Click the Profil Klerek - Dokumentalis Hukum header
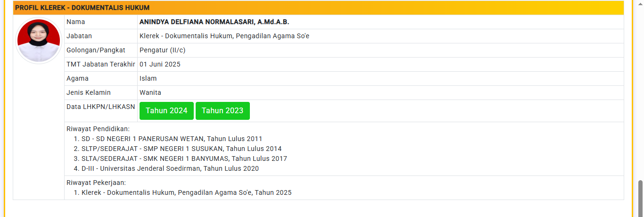The height and width of the screenshot is (217, 644). [x=82, y=8]
